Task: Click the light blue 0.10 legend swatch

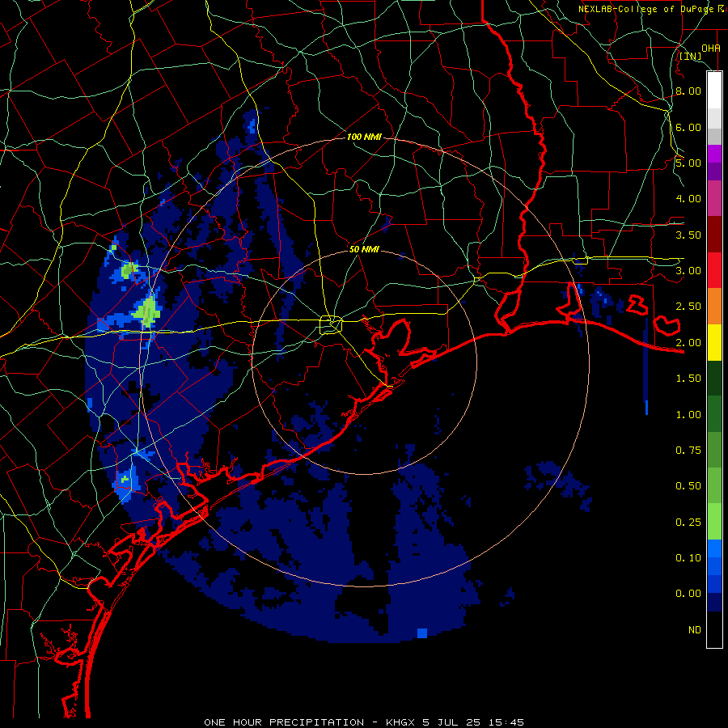Action: tap(714, 548)
